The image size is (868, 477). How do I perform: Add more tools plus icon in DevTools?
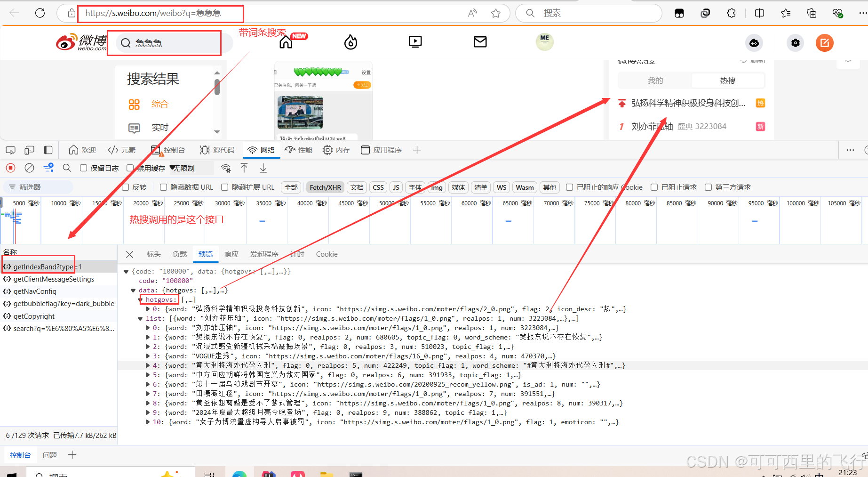click(417, 150)
